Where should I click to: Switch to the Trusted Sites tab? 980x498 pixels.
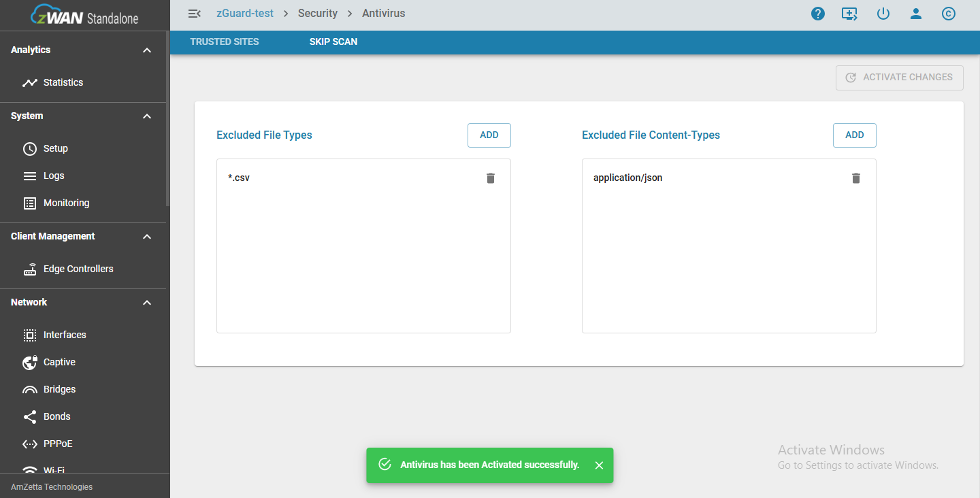point(225,41)
